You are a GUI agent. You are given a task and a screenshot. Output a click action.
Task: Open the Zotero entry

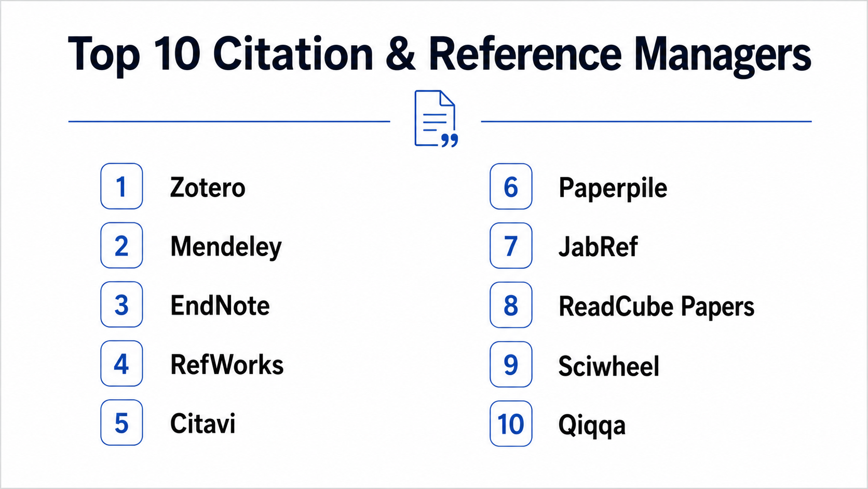(208, 188)
